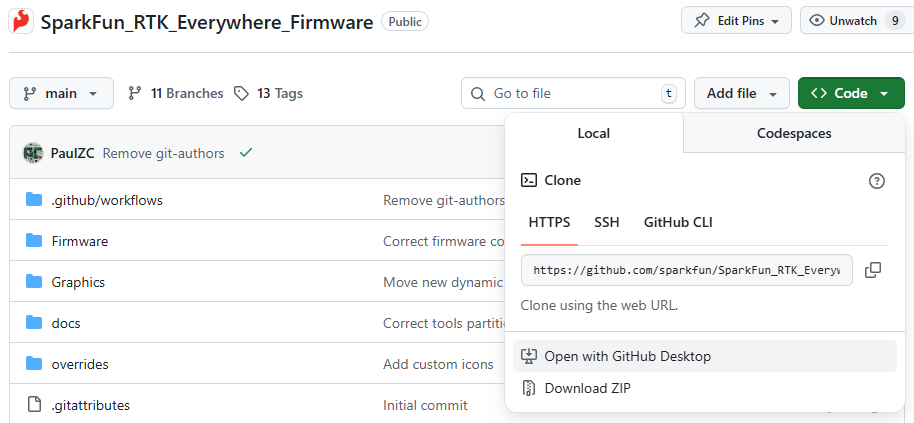Open the 'Move new dynamic' commit message
The height and width of the screenshot is (423, 914).
[x=443, y=283]
